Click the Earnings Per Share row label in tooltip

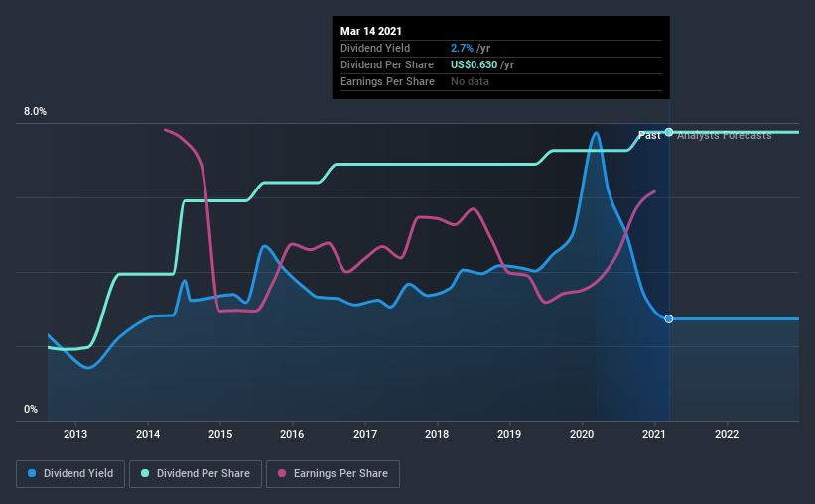[388, 81]
